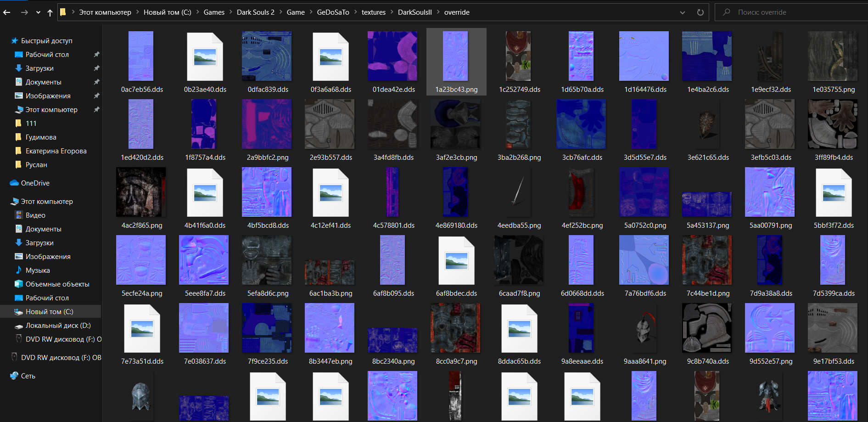Click file name 5ecfe24a.png

[x=142, y=293]
